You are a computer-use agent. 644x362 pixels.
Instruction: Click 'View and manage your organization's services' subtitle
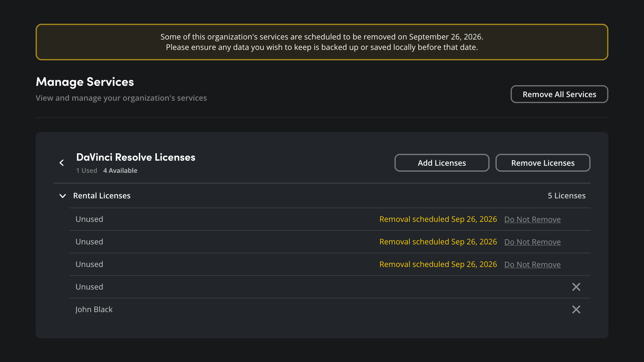[x=121, y=98]
